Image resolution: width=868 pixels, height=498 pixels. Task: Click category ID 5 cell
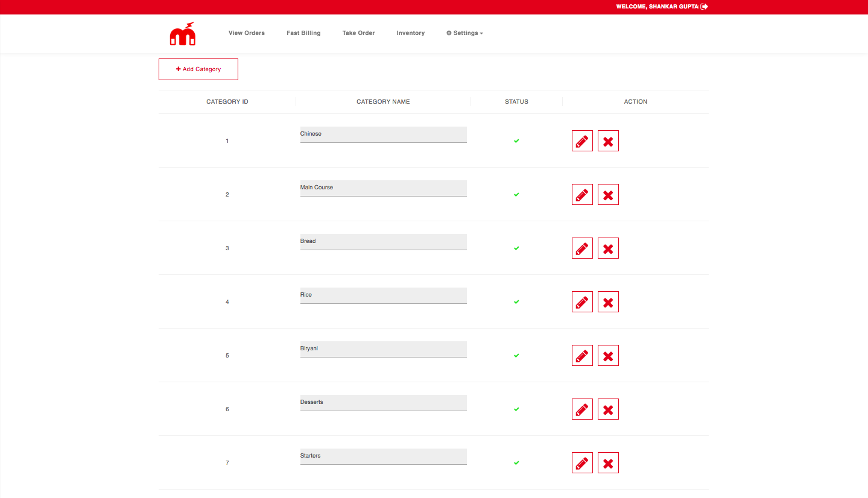click(227, 356)
